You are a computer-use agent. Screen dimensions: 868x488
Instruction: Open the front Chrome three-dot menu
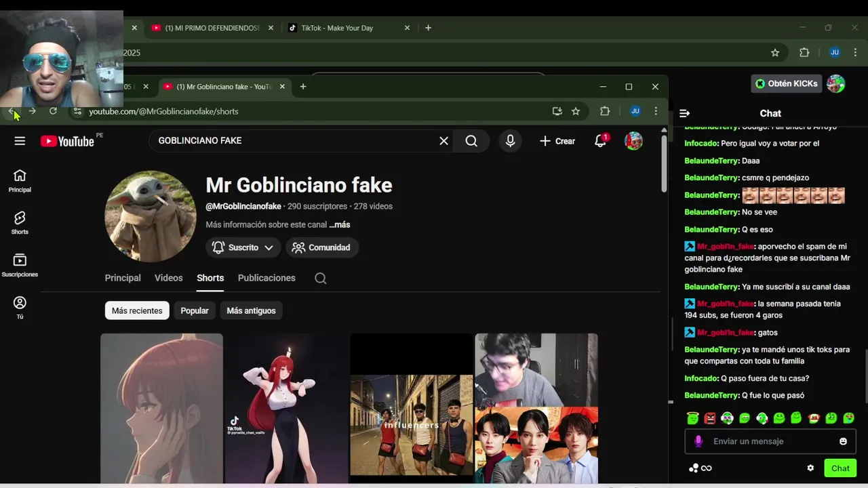[656, 111]
